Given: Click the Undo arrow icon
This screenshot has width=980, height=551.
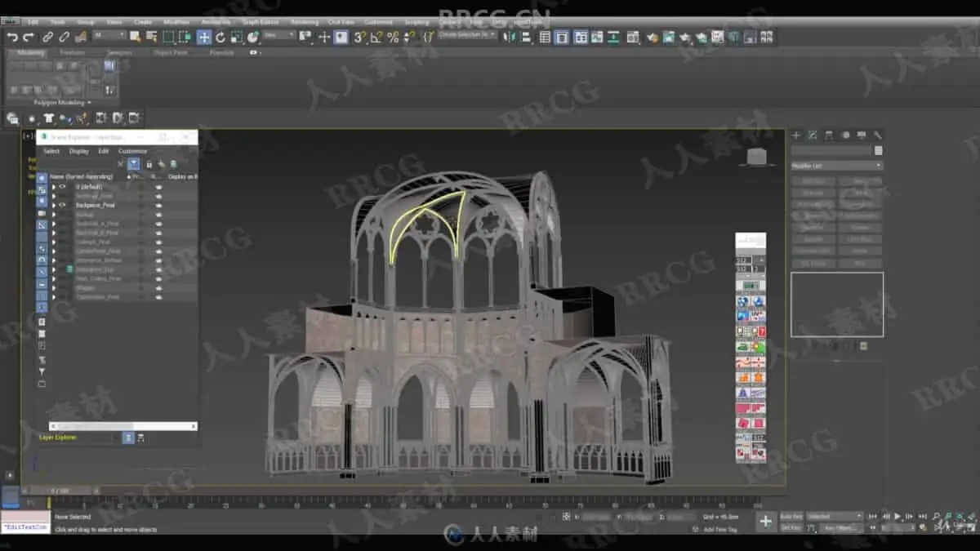Looking at the screenshot, I should click(x=12, y=37).
